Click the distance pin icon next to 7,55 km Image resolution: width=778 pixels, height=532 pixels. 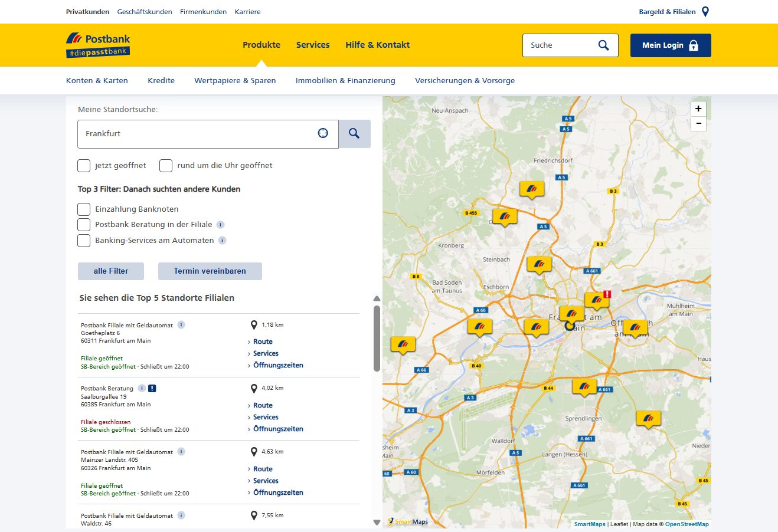coord(254,515)
